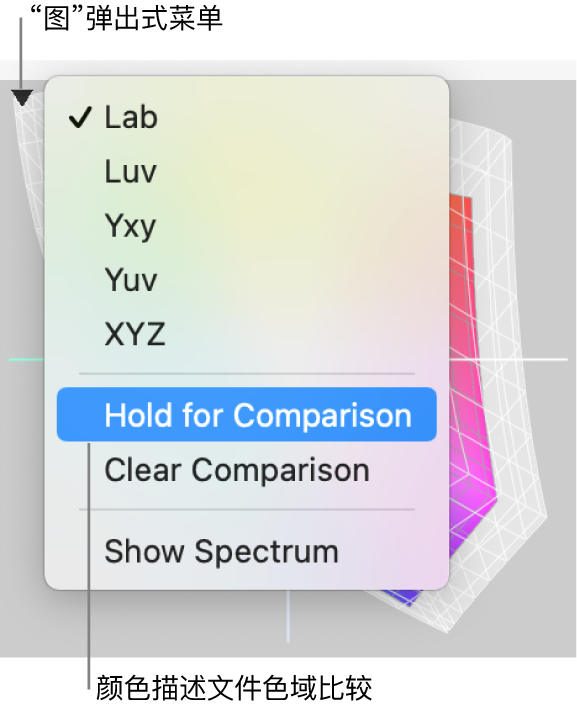The width and height of the screenshot is (577, 708).
Task: Click the checkmark beside Lab
Action: point(80,117)
